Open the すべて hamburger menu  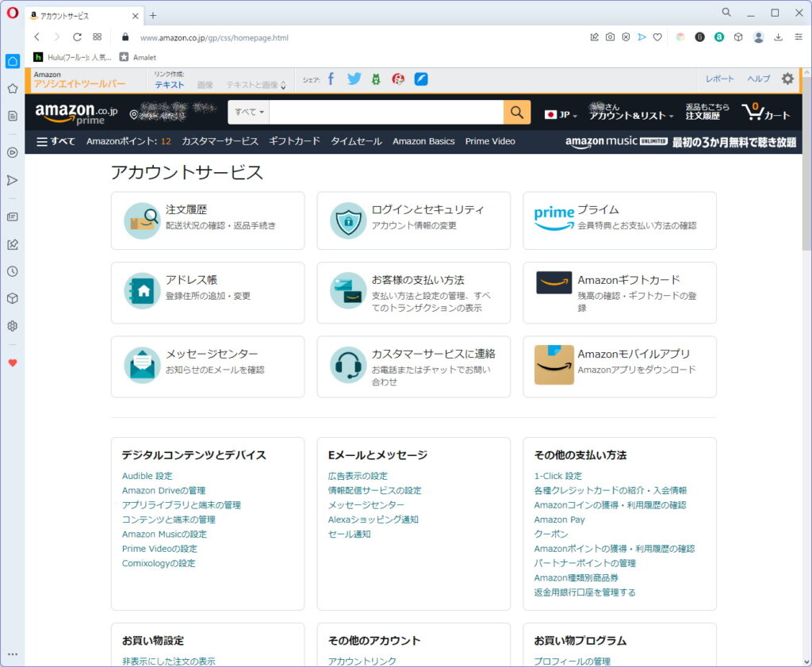point(56,141)
